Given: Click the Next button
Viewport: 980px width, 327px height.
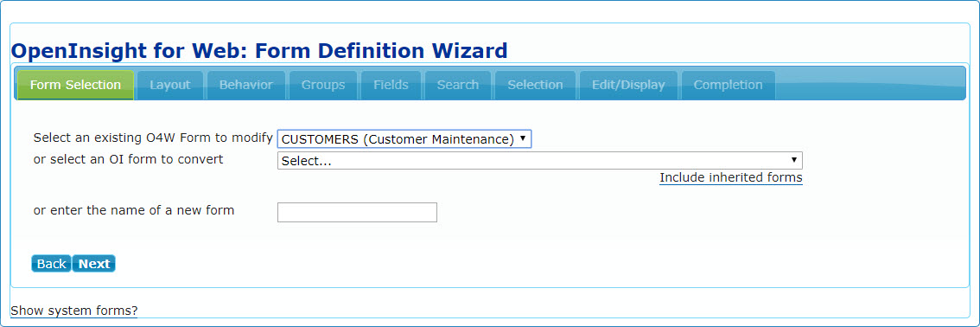Looking at the screenshot, I should pyautogui.click(x=94, y=264).
